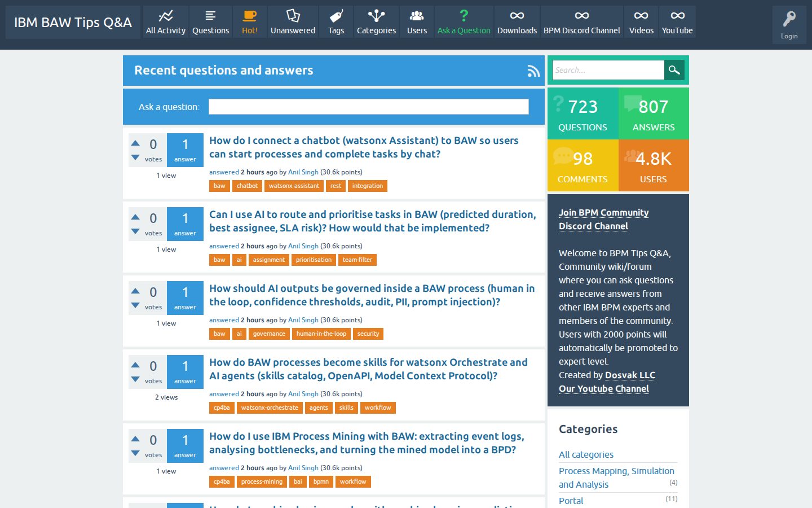Open BPM Discord Channel nav item
This screenshot has width=812, height=508.
(x=582, y=22)
